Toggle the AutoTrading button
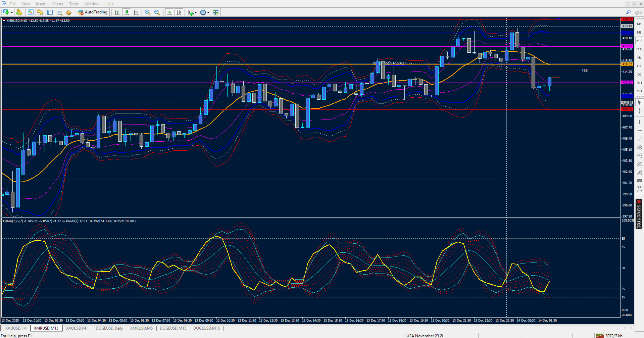The image size is (644, 338). pos(93,12)
